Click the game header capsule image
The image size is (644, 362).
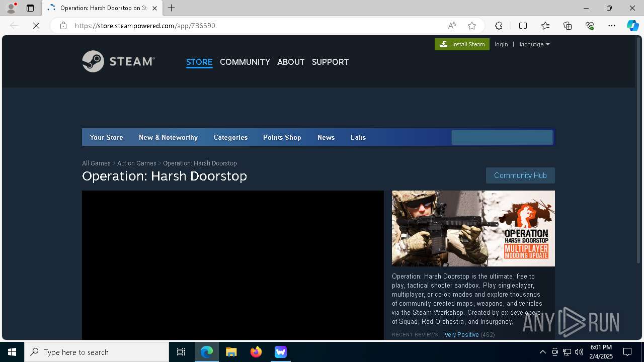[473, 228]
